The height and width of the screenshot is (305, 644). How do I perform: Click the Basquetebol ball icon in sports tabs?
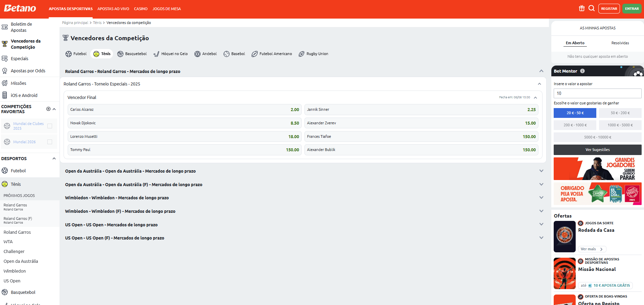(120, 54)
